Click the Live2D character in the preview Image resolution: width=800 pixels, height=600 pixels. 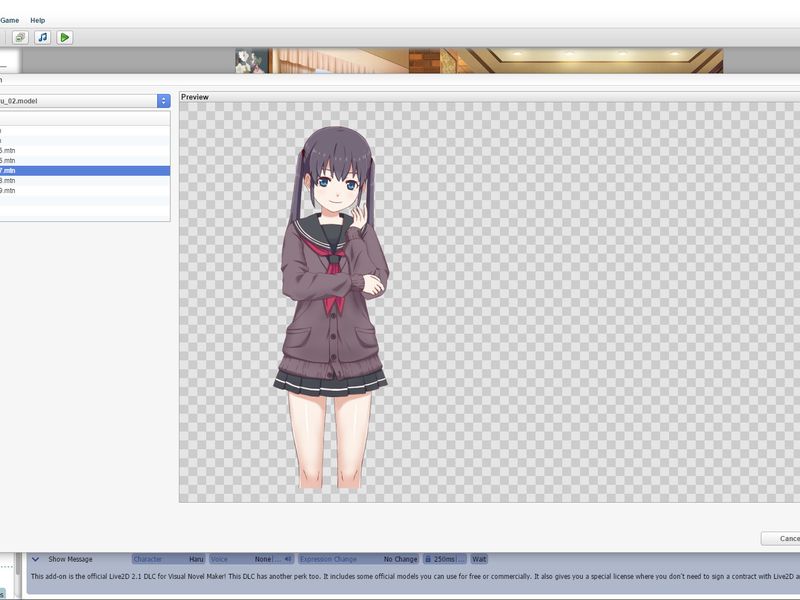coord(332,308)
